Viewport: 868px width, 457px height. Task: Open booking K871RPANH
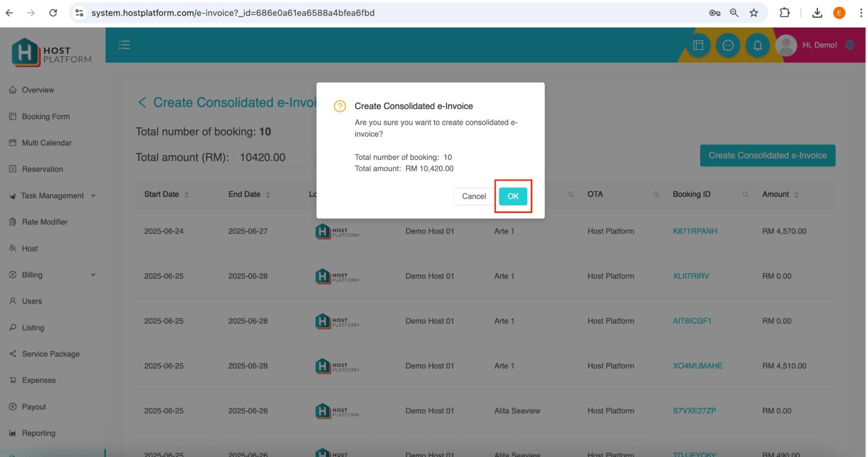pyautogui.click(x=695, y=231)
